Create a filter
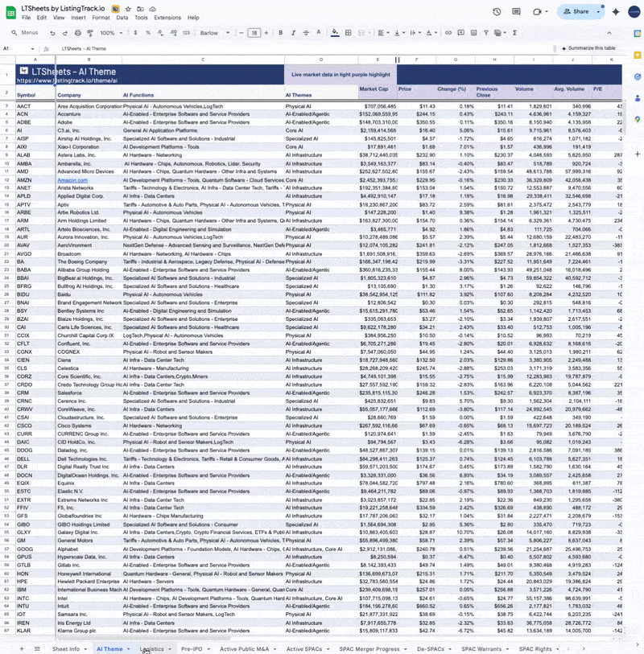 pyautogui.click(x=485, y=33)
